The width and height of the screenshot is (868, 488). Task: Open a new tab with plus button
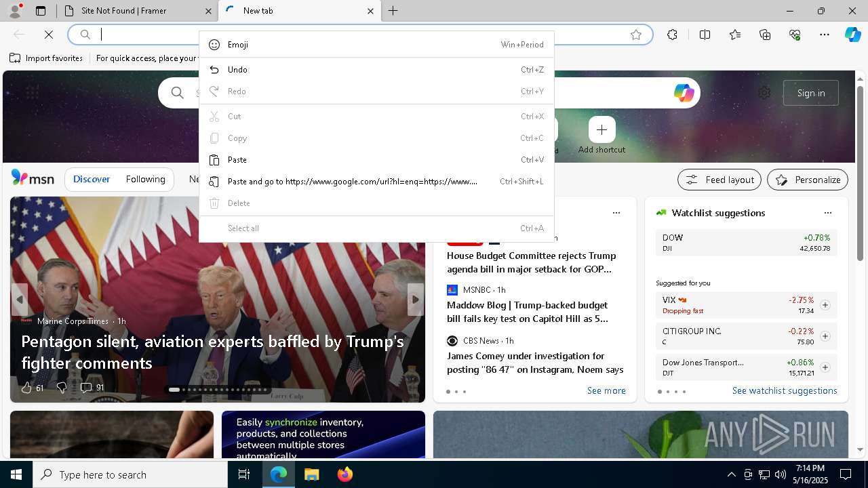point(393,11)
